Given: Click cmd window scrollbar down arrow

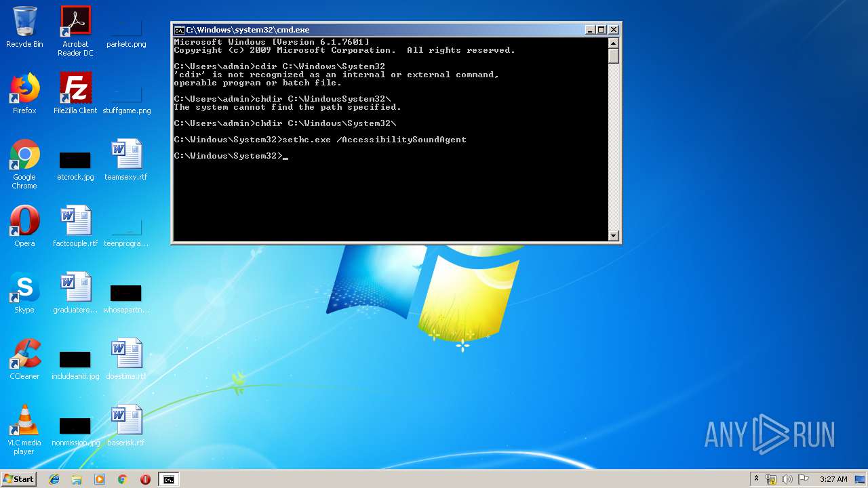Looking at the screenshot, I should tap(614, 236).
